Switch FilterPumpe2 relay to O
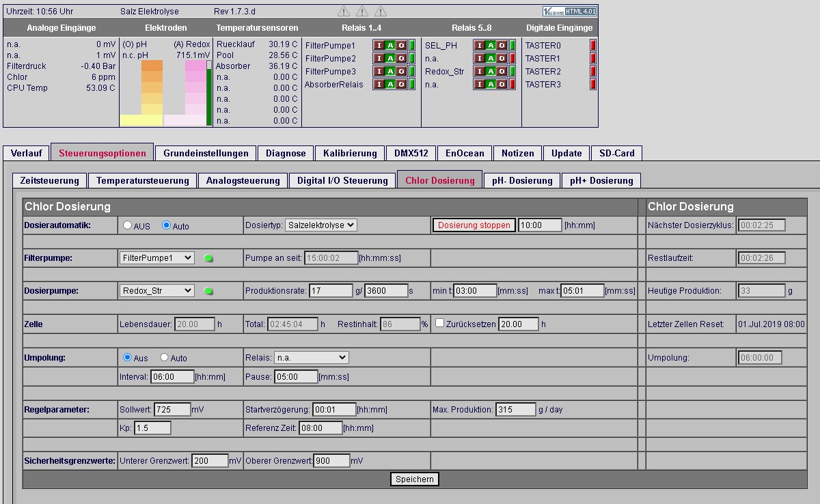This screenshot has height=504, width=820. pos(401,58)
